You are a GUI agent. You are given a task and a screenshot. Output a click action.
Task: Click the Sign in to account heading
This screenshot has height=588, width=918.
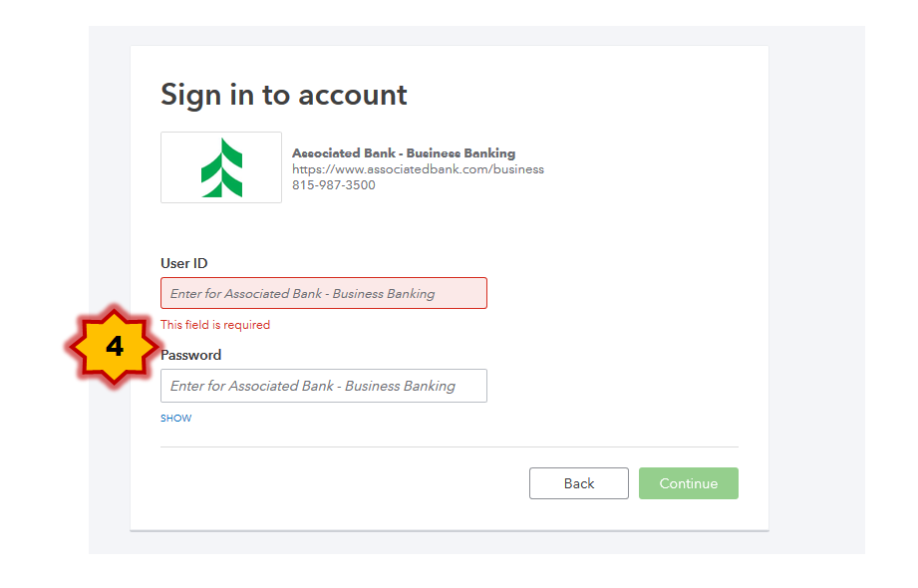click(284, 95)
